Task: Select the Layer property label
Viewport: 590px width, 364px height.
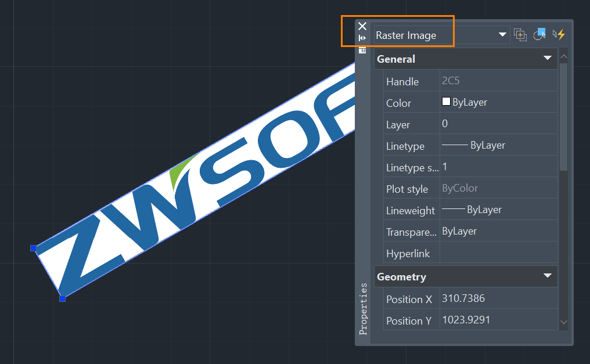Action: tap(398, 125)
